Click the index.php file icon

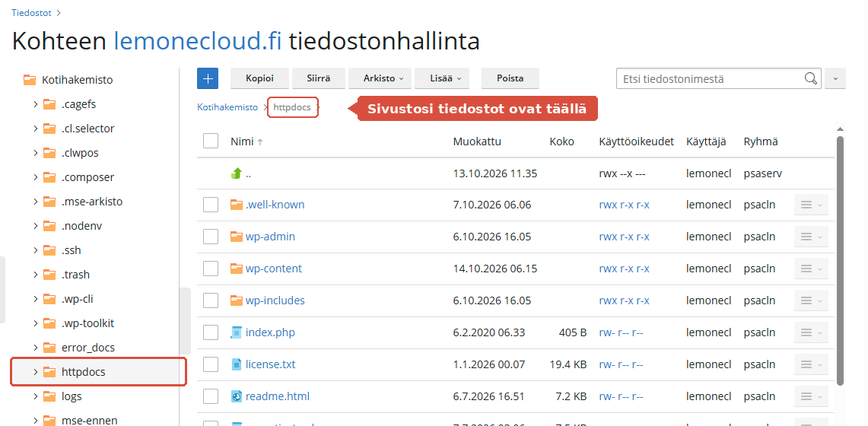237,332
